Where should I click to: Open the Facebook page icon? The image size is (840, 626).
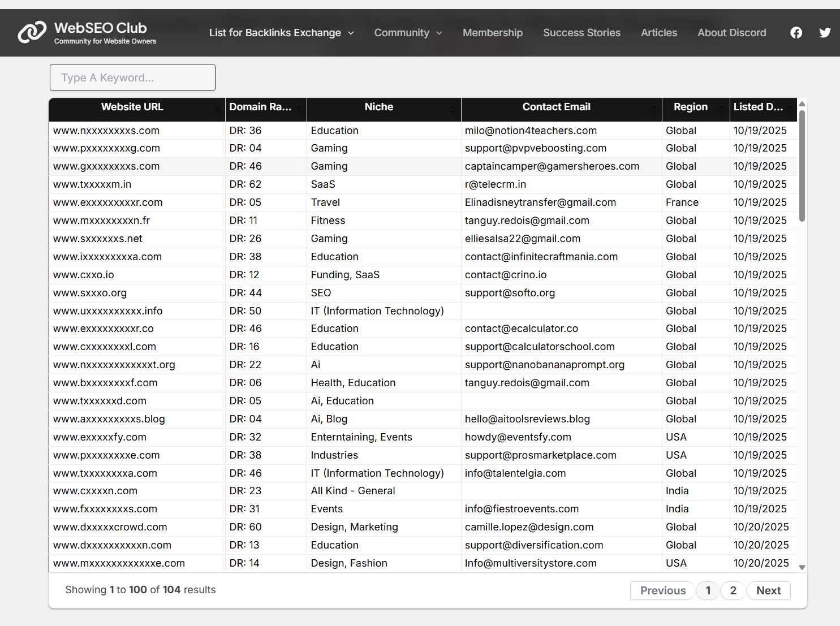(x=796, y=32)
